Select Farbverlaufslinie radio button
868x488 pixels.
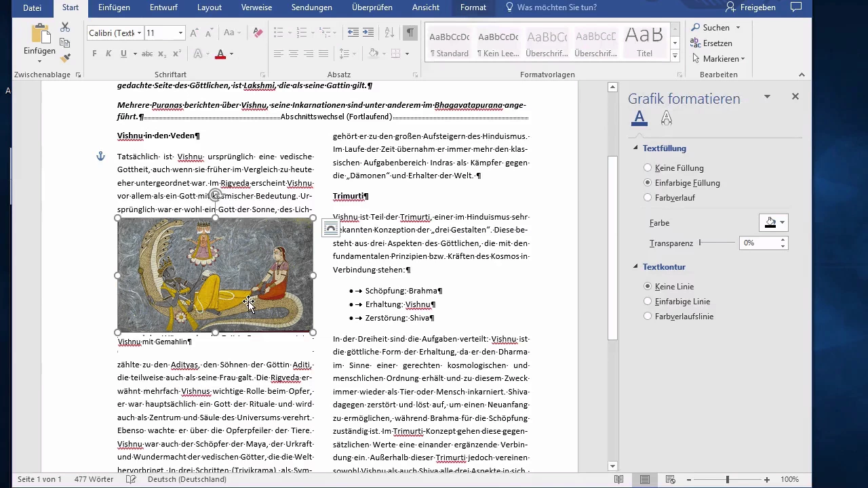pos(648,317)
